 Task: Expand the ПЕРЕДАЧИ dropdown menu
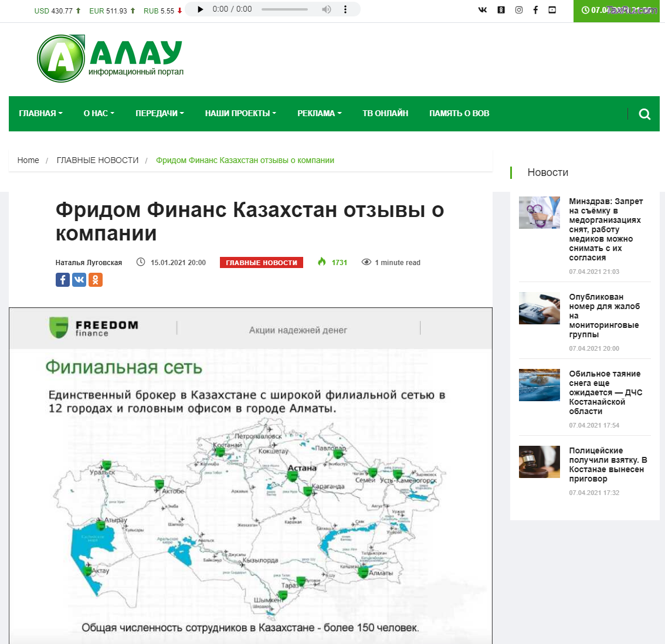[x=159, y=114]
